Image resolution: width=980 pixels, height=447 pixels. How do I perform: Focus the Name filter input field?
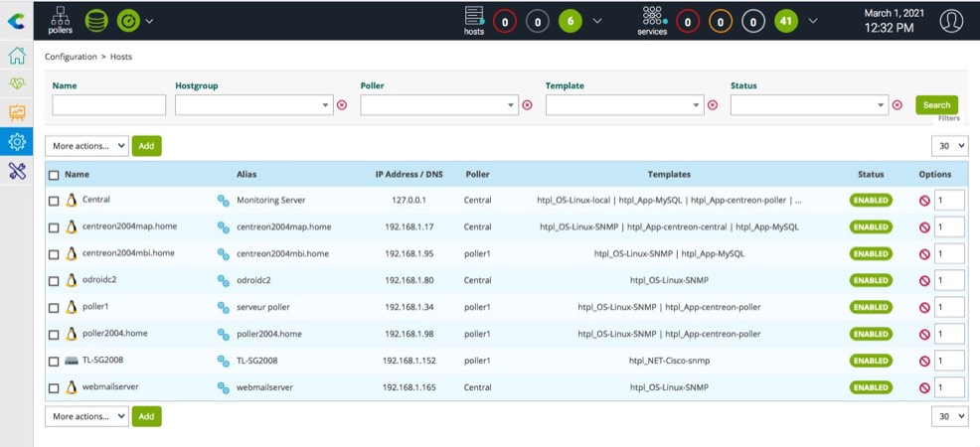pos(108,105)
